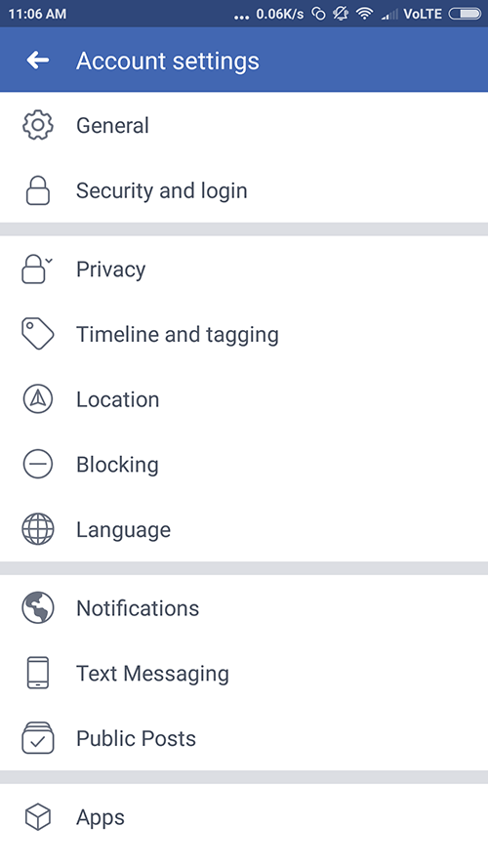Click the Security and login padlock icon

[38, 190]
